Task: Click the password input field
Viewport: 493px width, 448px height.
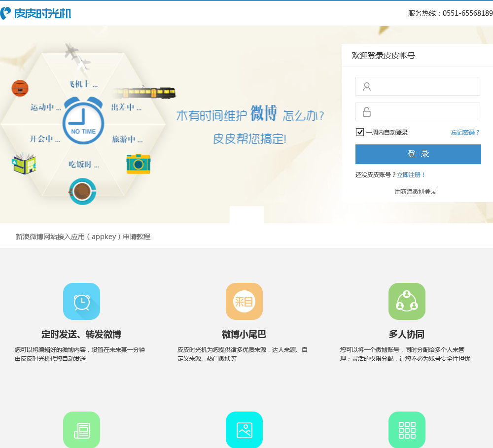Action: [418, 112]
